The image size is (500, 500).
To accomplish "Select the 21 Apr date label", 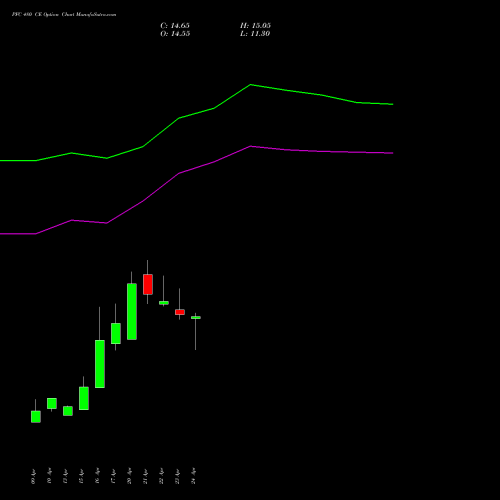I will pos(145,476).
